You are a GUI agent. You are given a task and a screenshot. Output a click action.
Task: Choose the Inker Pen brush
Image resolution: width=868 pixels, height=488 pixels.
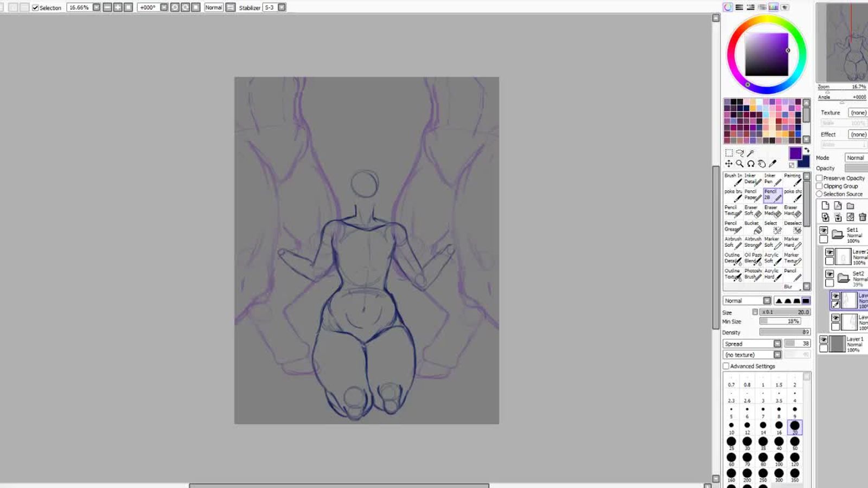tap(773, 179)
